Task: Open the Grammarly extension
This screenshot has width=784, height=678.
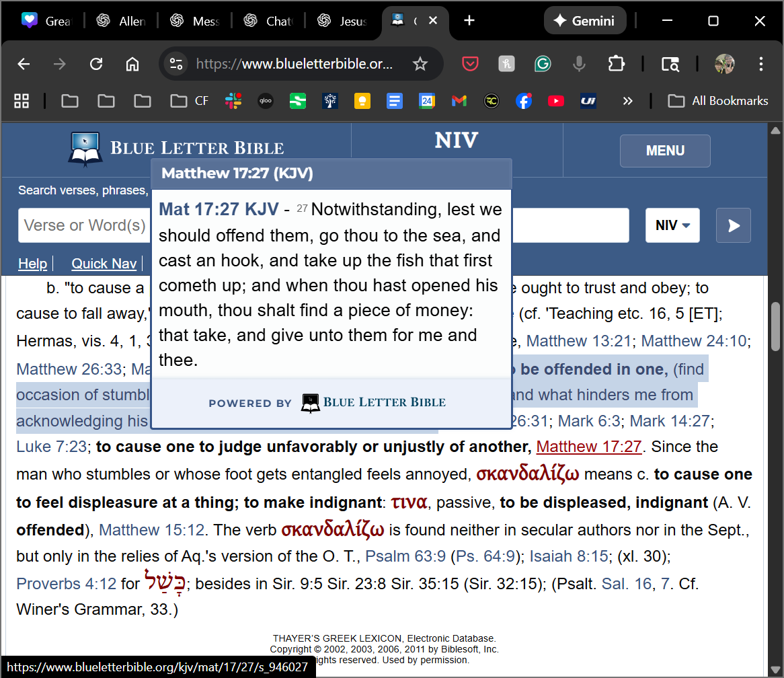Action: click(543, 64)
